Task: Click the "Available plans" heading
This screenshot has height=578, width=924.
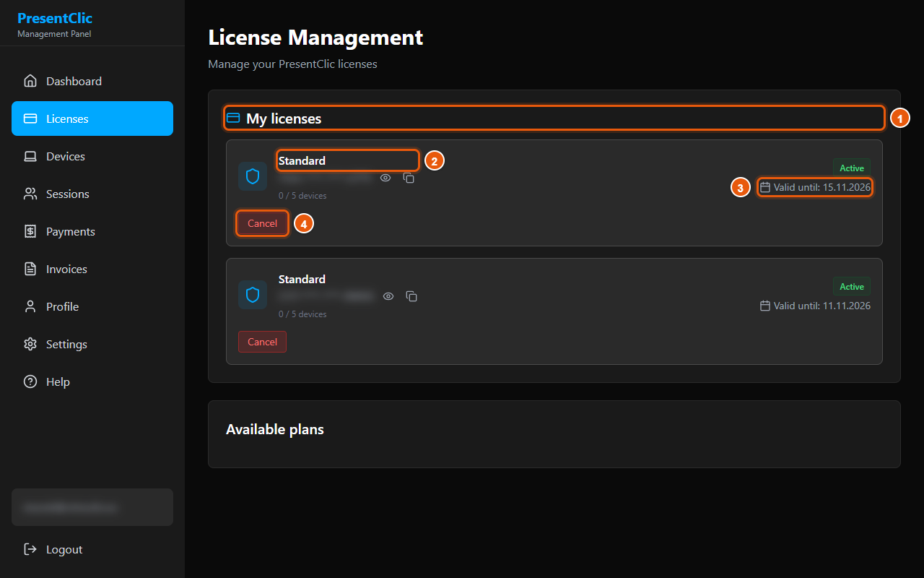Action: click(275, 429)
